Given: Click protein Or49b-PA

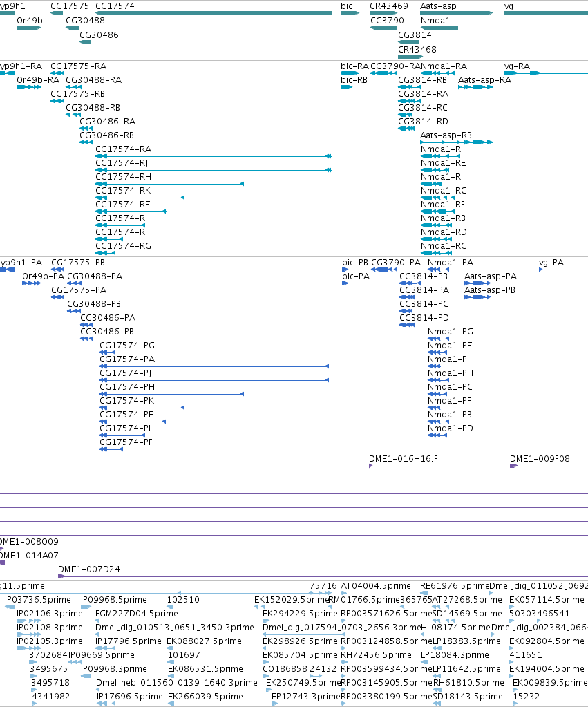Looking at the screenshot, I should pos(32,283).
